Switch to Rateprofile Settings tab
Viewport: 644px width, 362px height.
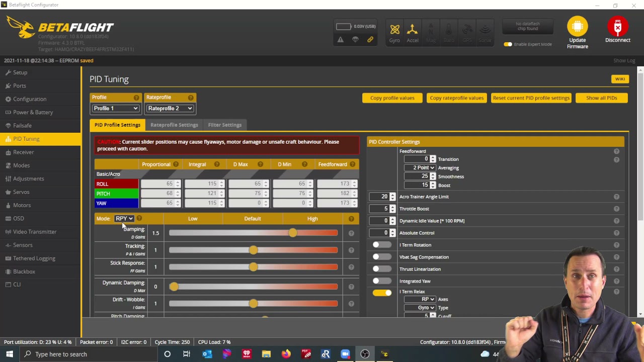174,125
